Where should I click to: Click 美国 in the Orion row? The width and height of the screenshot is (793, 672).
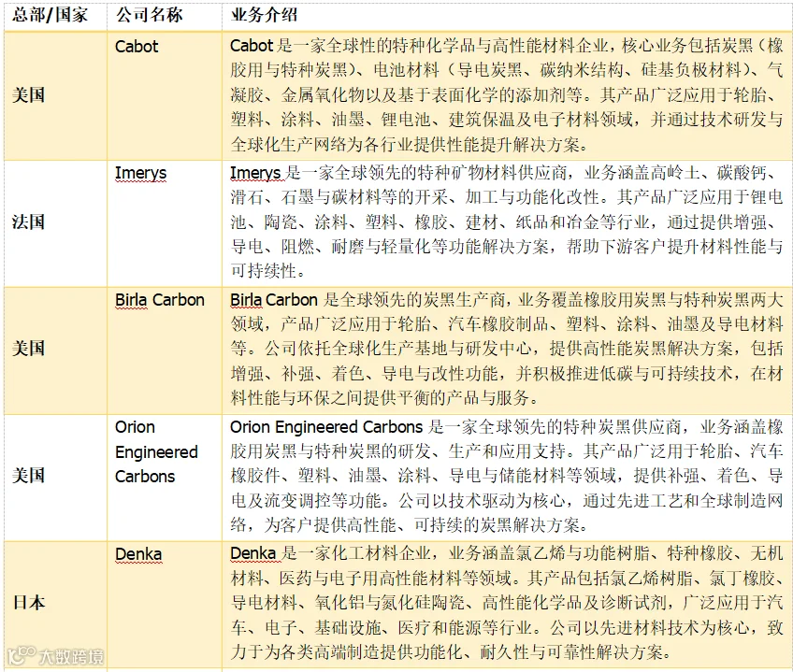[x=29, y=476]
